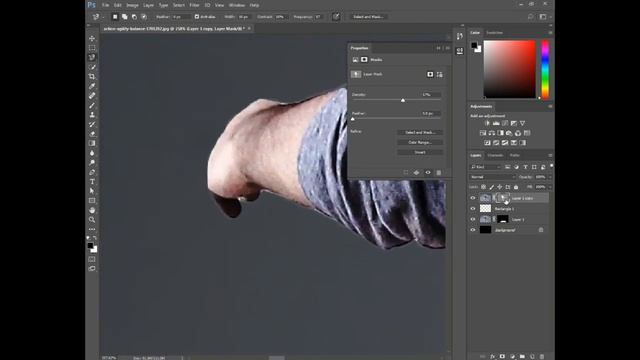Click Select Pixel Mask icon in Properties
640x360 pixels.
[x=430, y=74]
